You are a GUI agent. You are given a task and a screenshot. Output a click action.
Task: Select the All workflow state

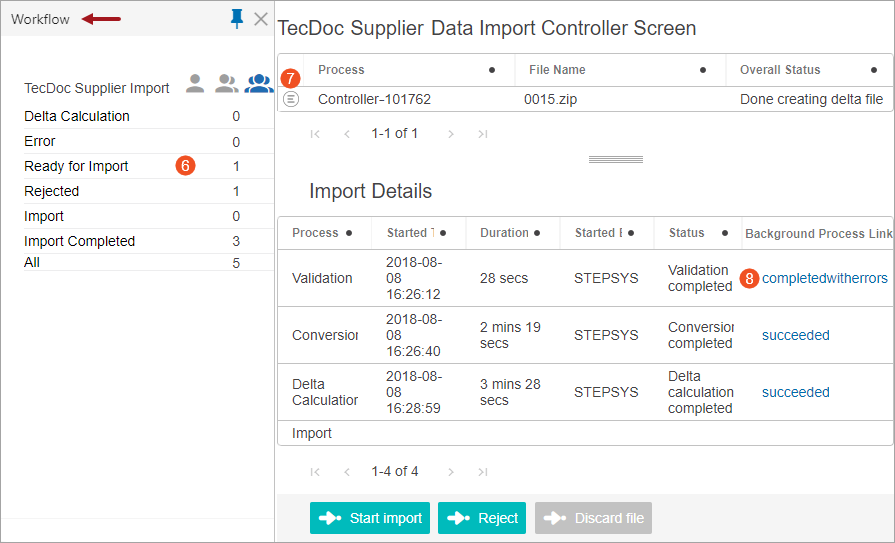[32, 262]
